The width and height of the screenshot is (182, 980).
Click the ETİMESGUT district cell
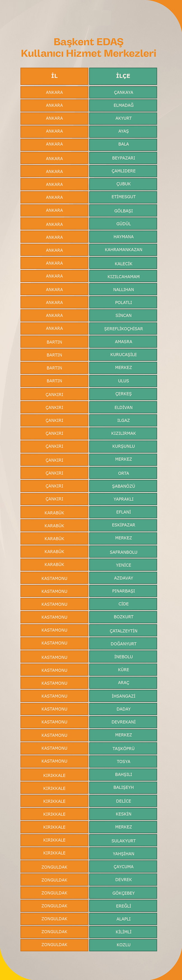coord(123,197)
